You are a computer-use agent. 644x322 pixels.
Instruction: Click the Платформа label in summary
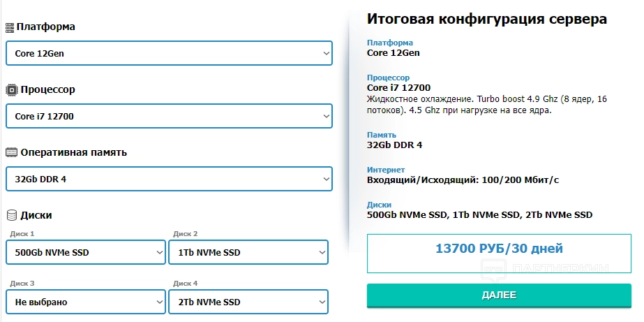(390, 43)
